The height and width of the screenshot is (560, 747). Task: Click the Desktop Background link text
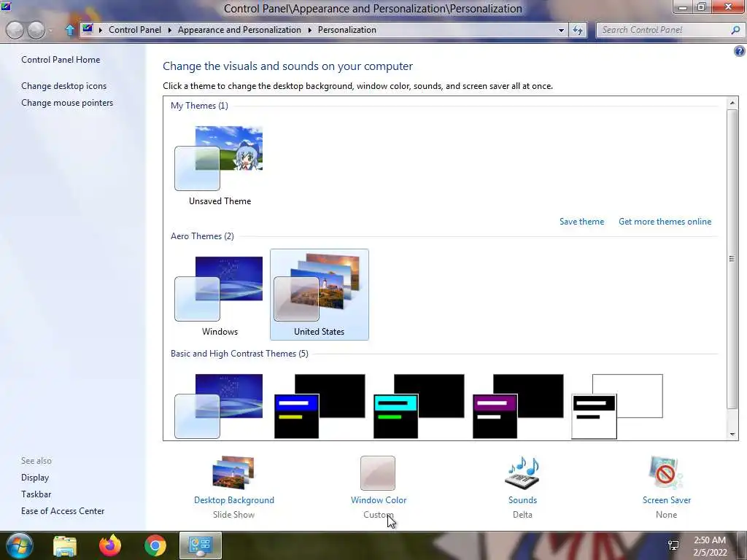pos(234,500)
